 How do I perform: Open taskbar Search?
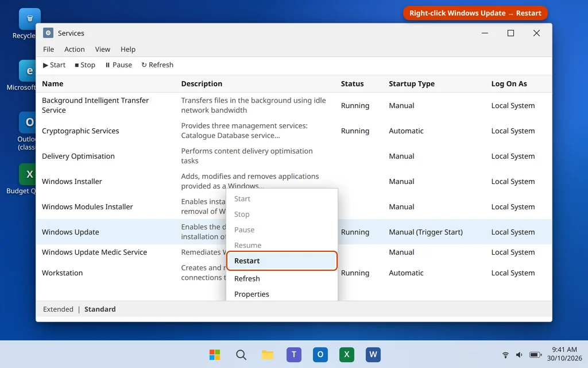(241, 354)
